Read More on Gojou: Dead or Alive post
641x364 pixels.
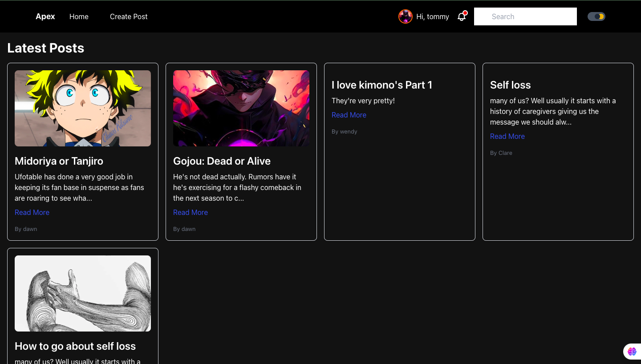click(191, 212)
